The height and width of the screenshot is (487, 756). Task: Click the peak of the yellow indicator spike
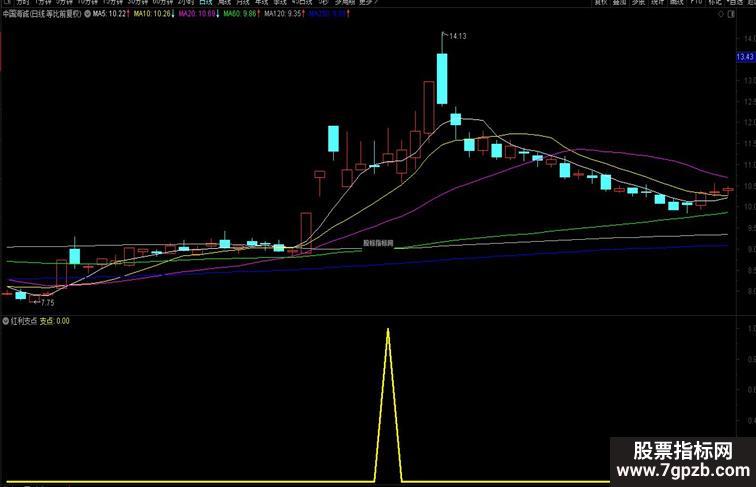click(x=388, y=330)
